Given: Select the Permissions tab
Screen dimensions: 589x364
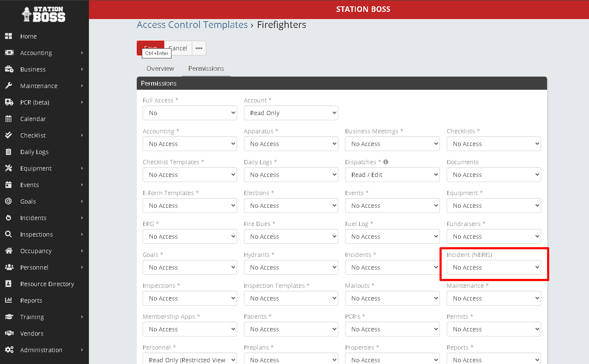Looking at the screenshot, I should tap(206, 69).
